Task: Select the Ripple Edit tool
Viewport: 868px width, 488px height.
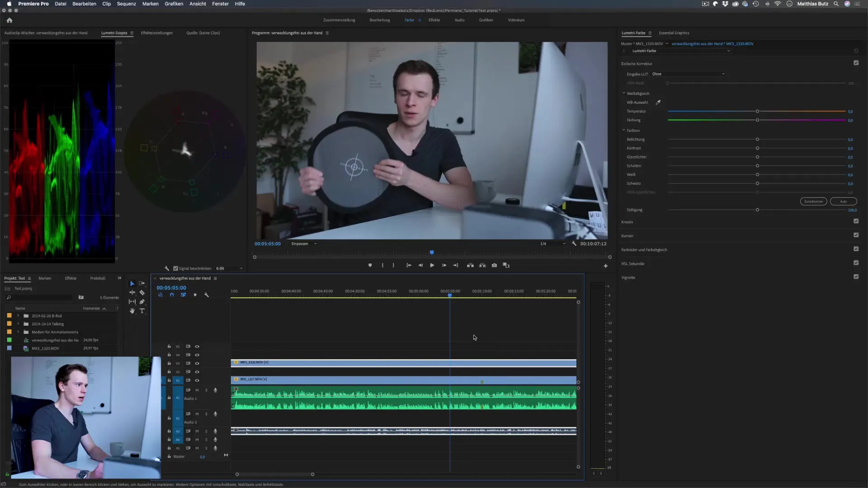Action: 132,292
